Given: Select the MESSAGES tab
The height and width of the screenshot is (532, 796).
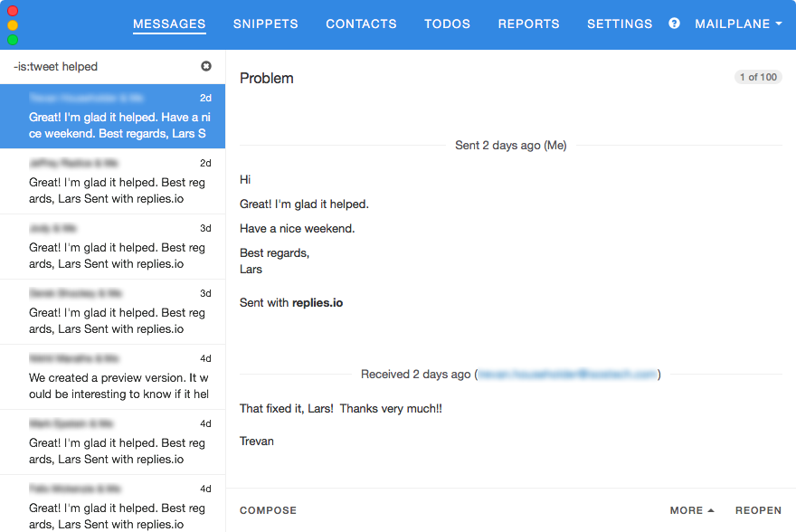Looking at the screenshot, I should (x=169, y=24).
